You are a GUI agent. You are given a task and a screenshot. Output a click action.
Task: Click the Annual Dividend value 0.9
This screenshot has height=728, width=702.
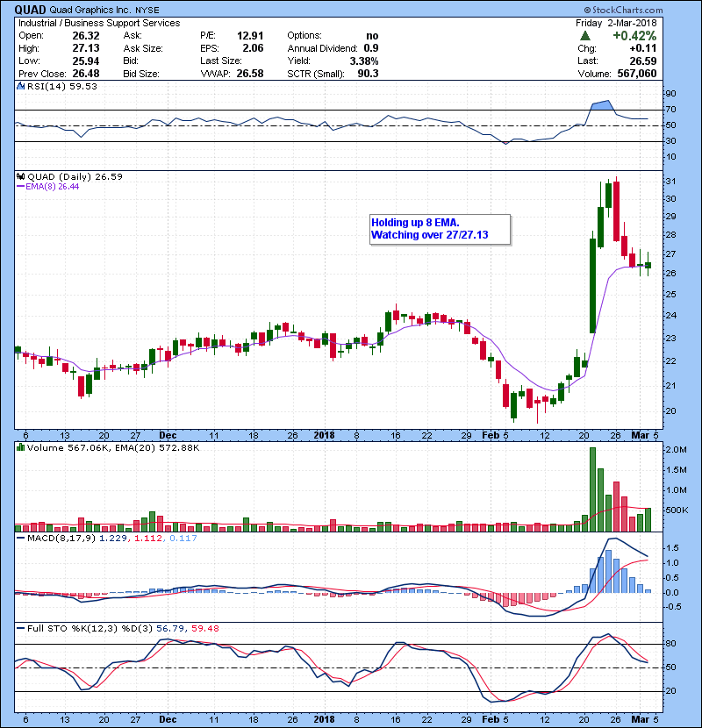point(371,48)
